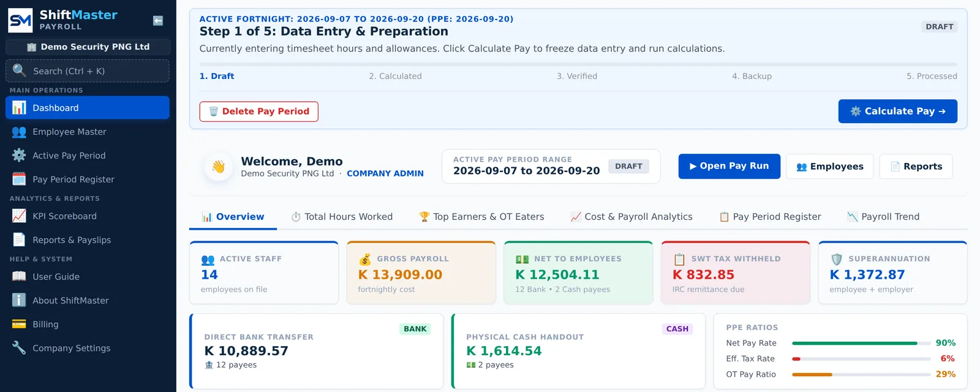Image resolution: width=980 pixels, height=392 pixels.
Task: Click the COMPANY ADMIN role label
Action: 385,173
